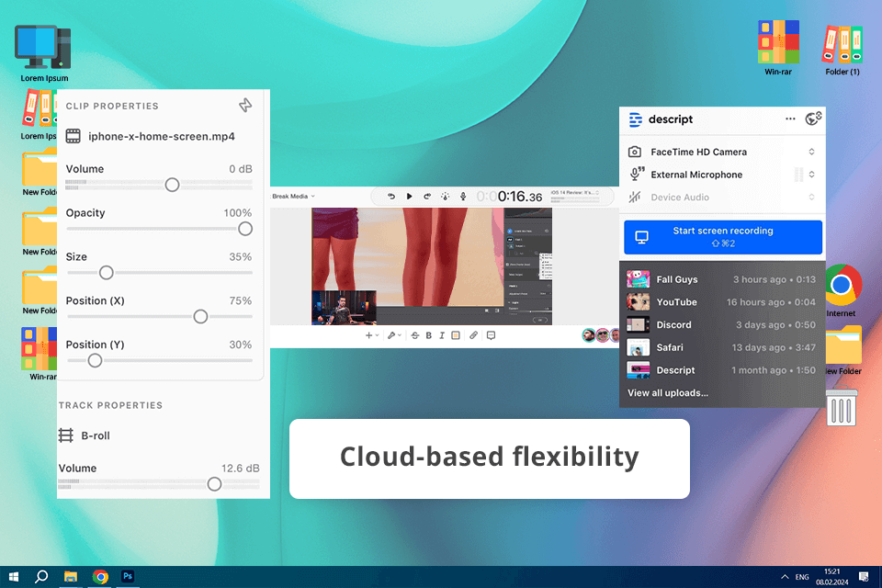This screenshot has width=882, height=588.
Task: Open the YouTube recording from 16 hours ago
Action: tap(720, 302)
